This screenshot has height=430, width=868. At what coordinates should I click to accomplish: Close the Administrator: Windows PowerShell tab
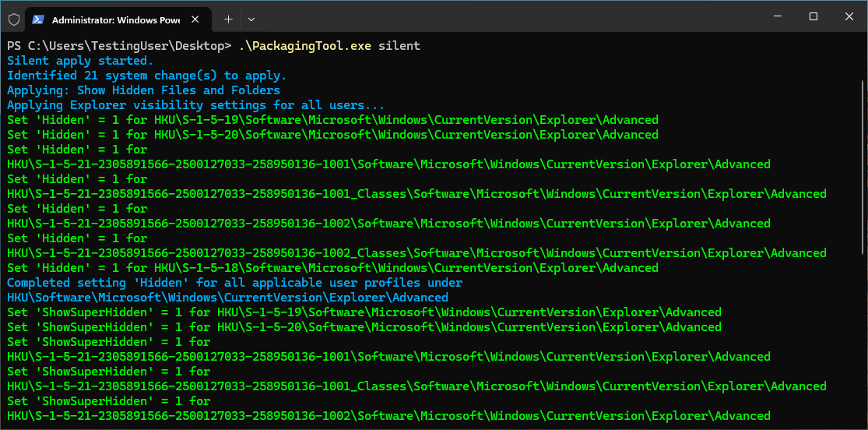pos(195,19)
